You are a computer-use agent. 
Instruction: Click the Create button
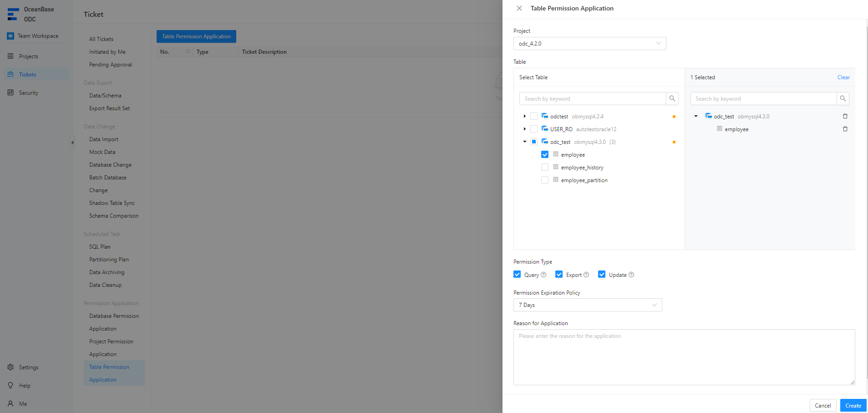coord(853,405)
